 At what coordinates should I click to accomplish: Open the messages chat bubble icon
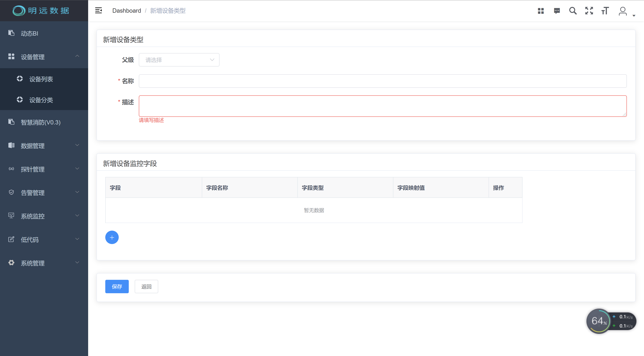557,11
